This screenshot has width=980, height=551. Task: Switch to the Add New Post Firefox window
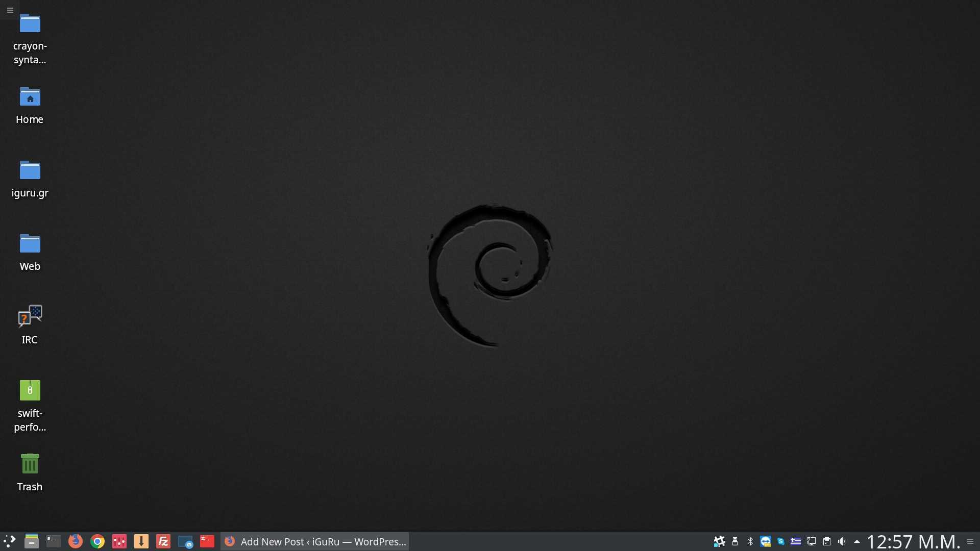click(x=315, y=541)
